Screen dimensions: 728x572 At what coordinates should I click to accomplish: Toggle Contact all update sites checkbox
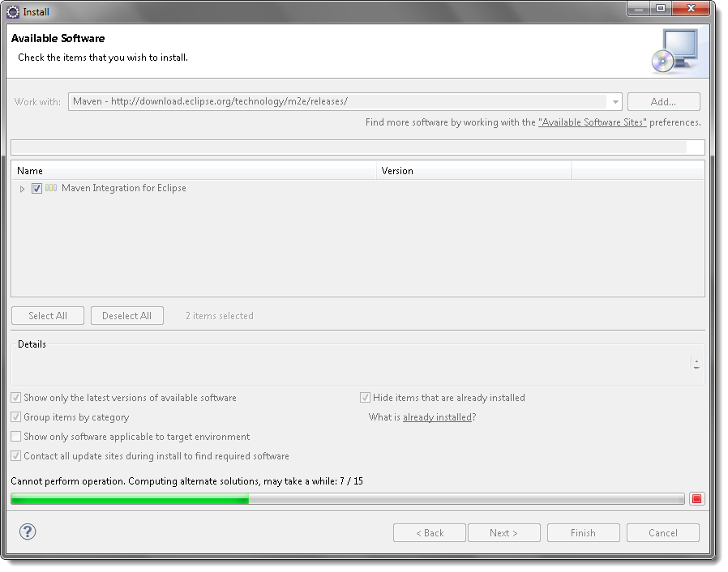(15, 456)
